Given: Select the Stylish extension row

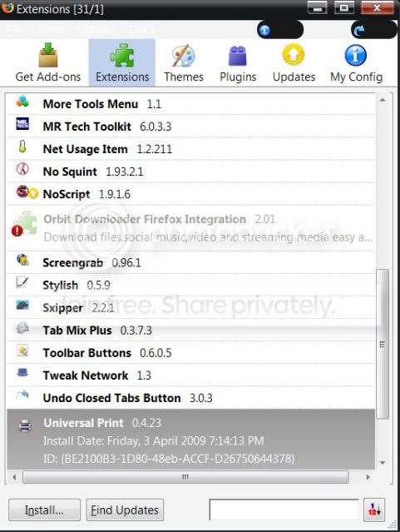Looking at the screenshot, I should 190,285.
